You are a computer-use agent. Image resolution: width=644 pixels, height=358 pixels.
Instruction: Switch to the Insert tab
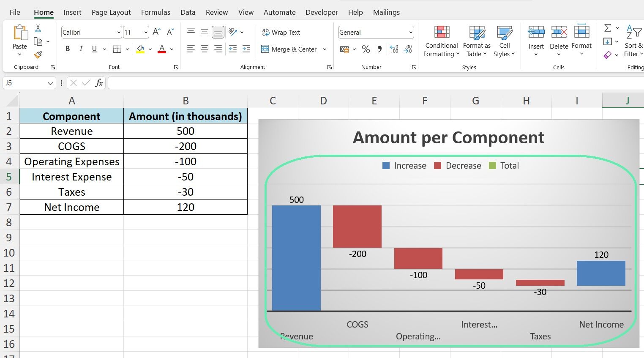point(72,12)
